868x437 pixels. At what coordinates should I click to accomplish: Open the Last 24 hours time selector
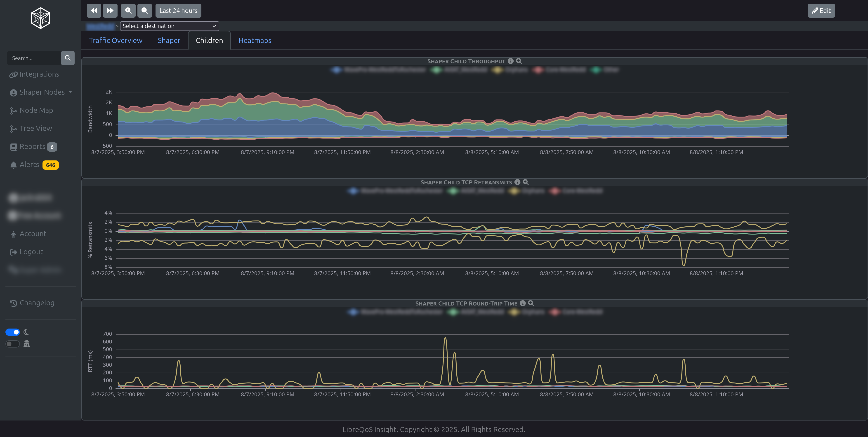(x=178, y=11)
